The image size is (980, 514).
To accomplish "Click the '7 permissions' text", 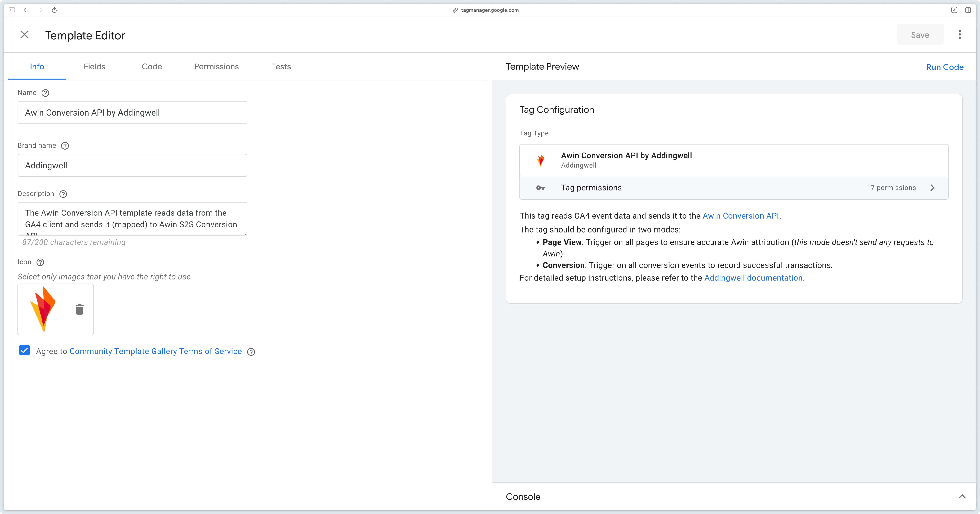I will pyautogui.click(x=893, y=188).
